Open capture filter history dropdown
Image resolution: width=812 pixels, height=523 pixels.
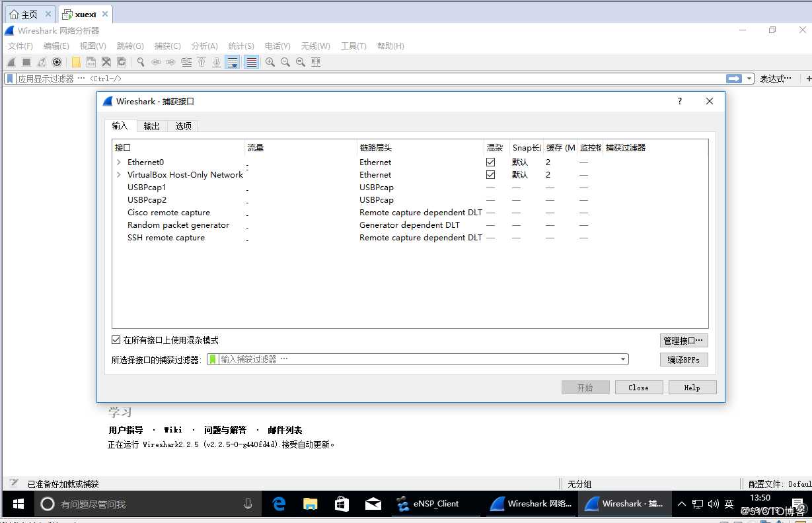click(623, 359)
